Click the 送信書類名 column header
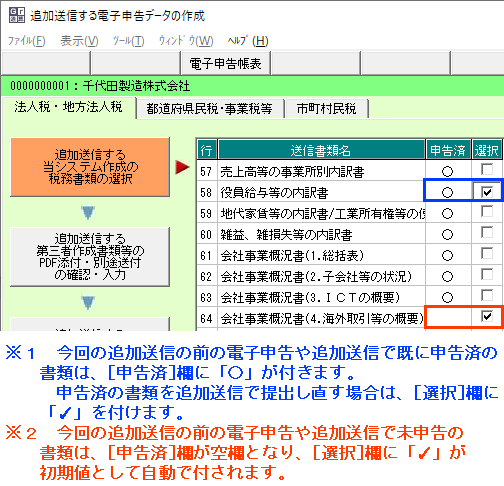 321,150
